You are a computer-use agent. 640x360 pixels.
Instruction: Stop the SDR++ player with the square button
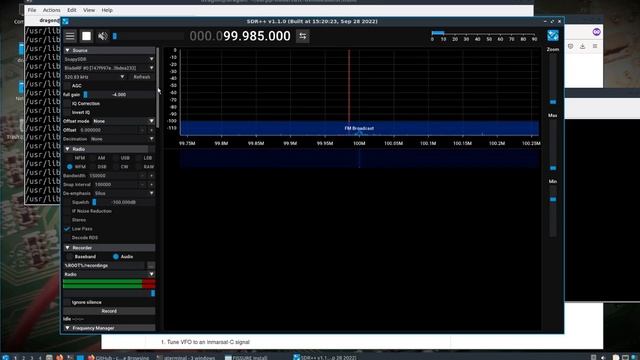[87, 36]
